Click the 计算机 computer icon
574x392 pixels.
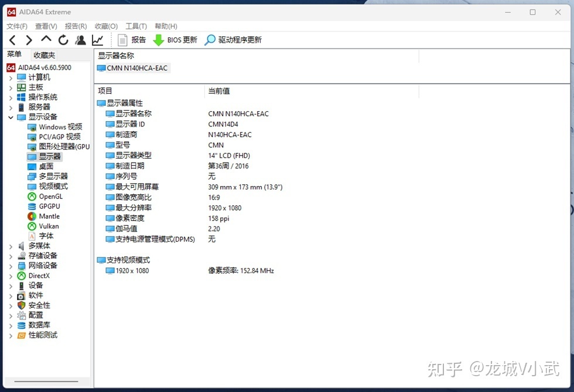(x=22, y=77)
